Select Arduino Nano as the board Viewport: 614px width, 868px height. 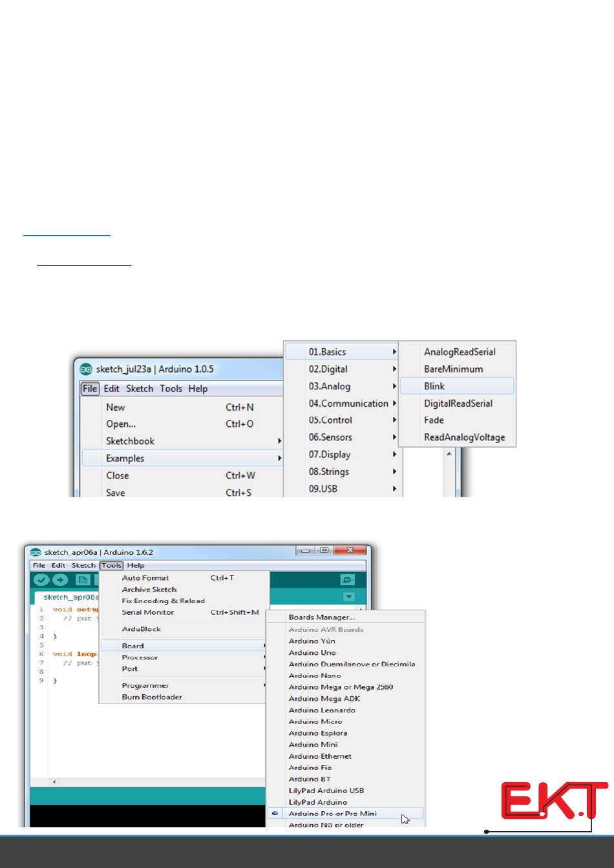coord(315,676)
